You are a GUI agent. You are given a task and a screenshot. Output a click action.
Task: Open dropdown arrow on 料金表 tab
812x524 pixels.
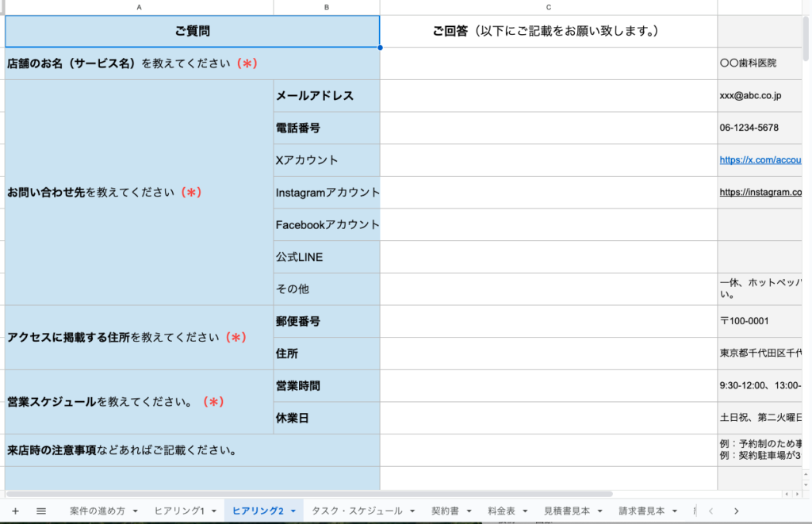525,511
